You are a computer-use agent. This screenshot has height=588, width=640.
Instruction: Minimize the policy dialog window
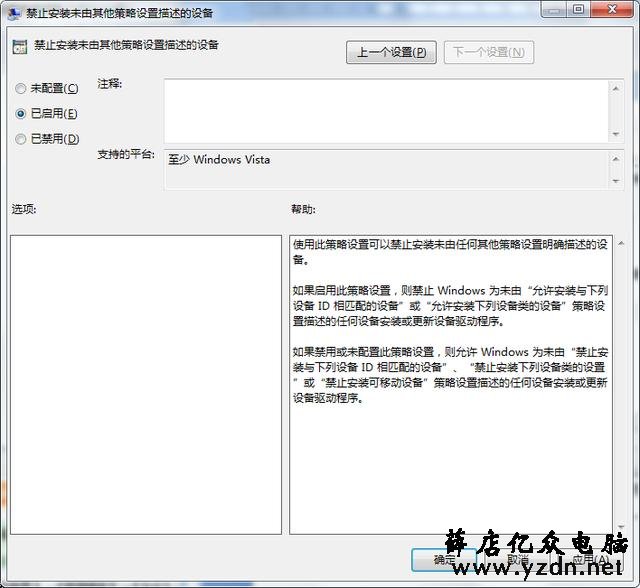pyautogui.click(x=554, y=9)
